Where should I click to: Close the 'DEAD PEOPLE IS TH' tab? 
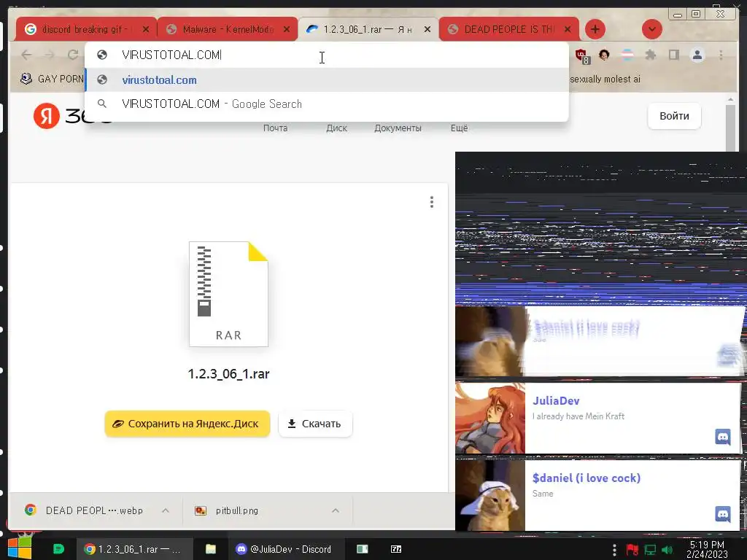tap(568, 29)
